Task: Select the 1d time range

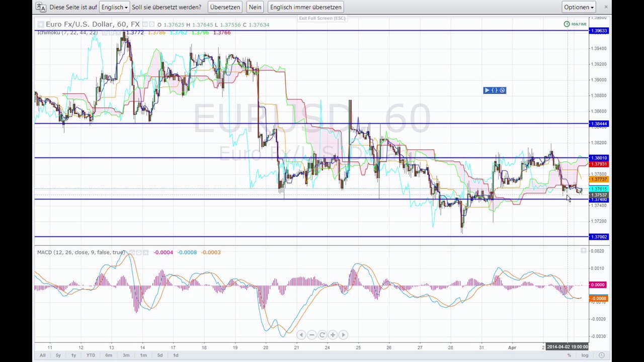Action: [x=176, y=355]
